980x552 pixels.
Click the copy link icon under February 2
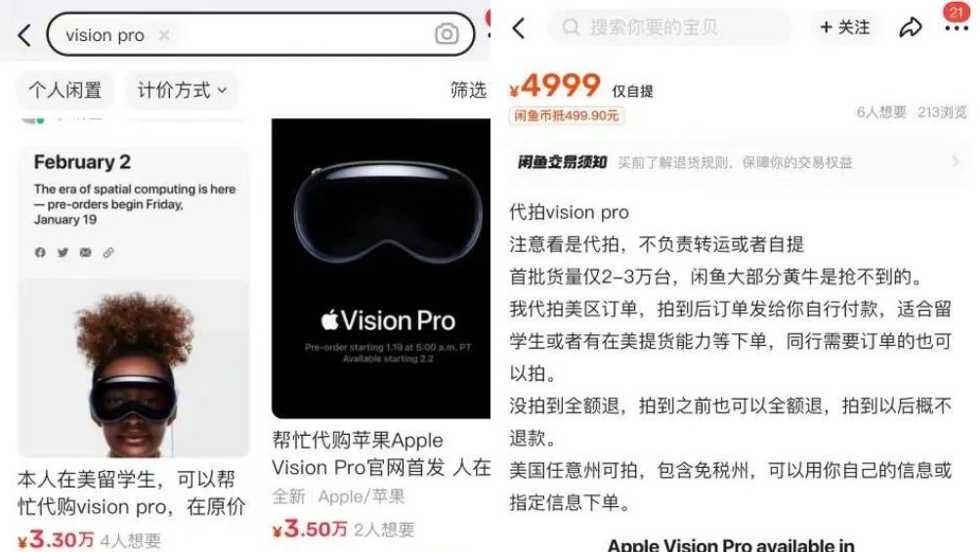pyautogui.click(x=108, y=252)
